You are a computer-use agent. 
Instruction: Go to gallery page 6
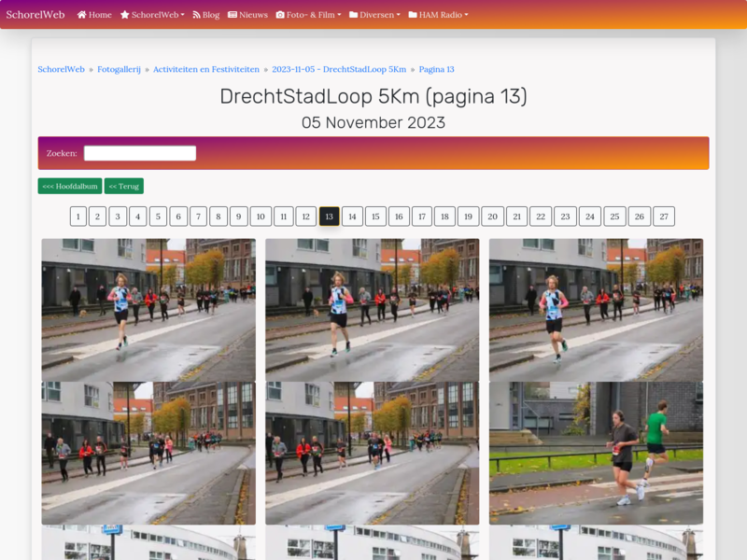pyautogui.click(x=178, y=217)
